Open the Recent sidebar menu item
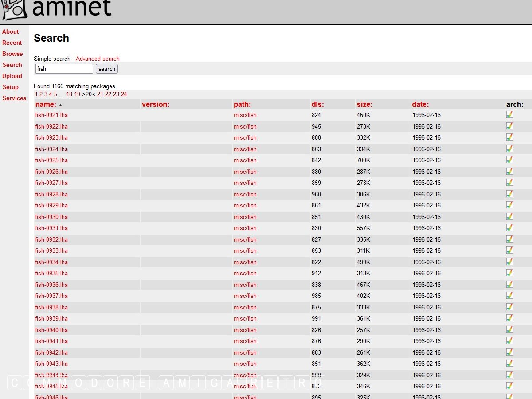The width and height of the screenshot is (532, 399). point(12,43)
